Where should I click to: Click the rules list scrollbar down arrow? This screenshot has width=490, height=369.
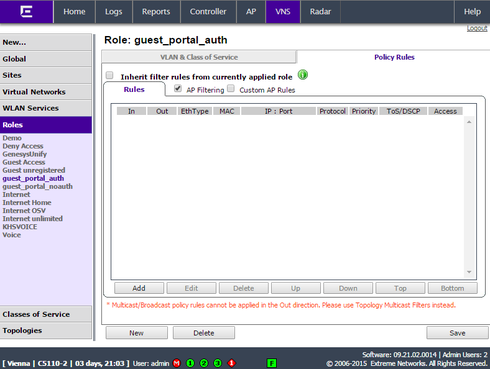coord(469,272)
